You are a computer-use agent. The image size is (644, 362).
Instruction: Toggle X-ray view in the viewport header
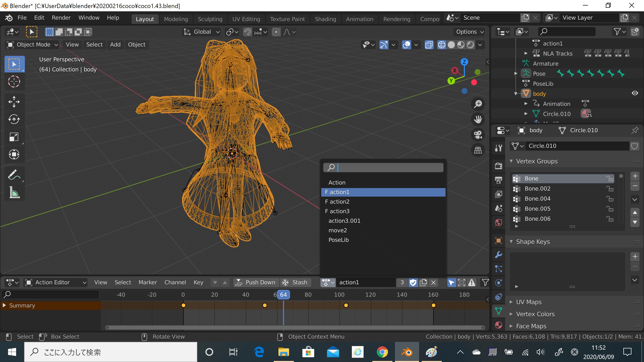click(429, 45)
